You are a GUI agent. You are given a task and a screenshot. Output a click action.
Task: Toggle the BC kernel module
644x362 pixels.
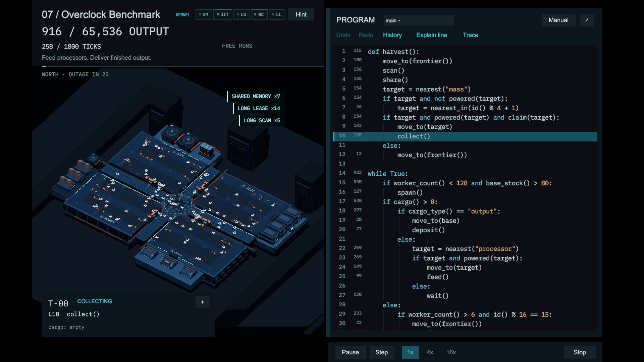coord(259,14)
